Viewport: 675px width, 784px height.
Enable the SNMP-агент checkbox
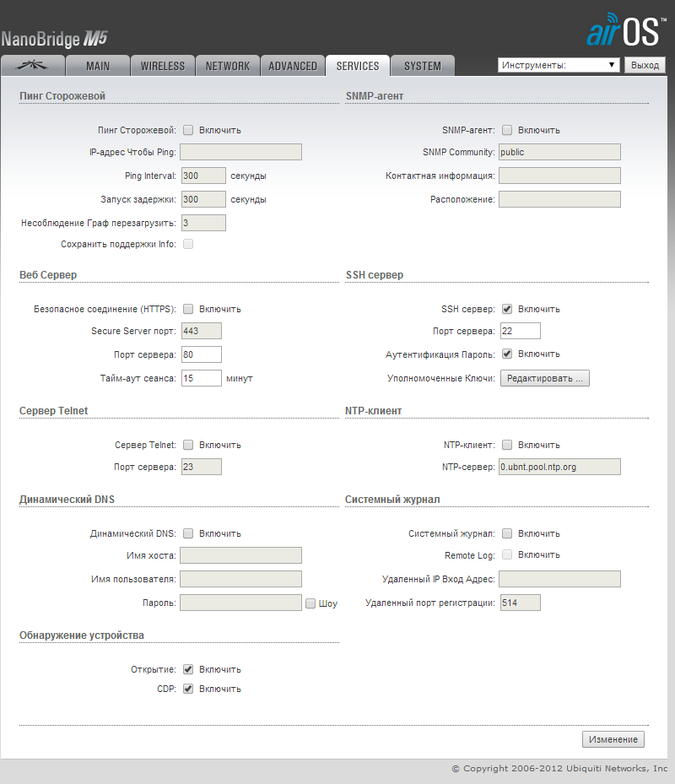[507, 130]
